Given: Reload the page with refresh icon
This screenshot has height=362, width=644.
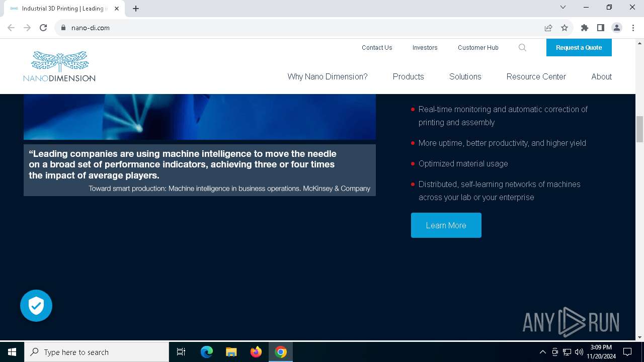Looking at the screenshot, I should [x=43, y=28].
